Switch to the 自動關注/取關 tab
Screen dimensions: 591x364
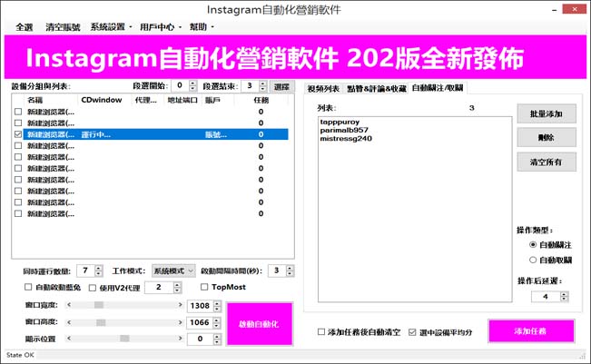pos(438,88)
